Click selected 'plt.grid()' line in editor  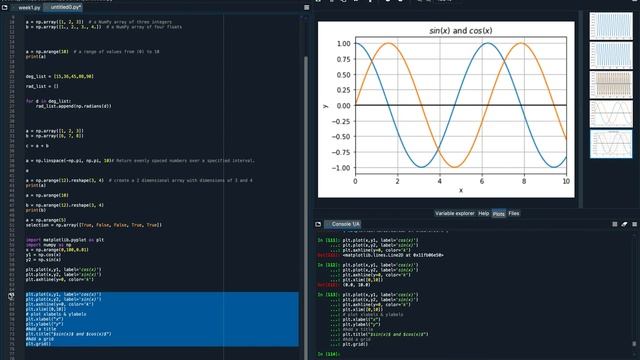(38, 344)
